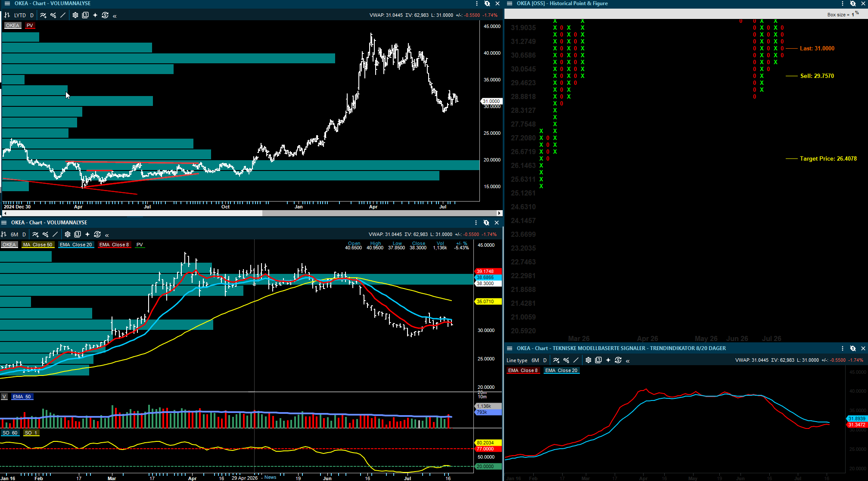Open 6M range dropdown in Trendindikator chart

535,360
